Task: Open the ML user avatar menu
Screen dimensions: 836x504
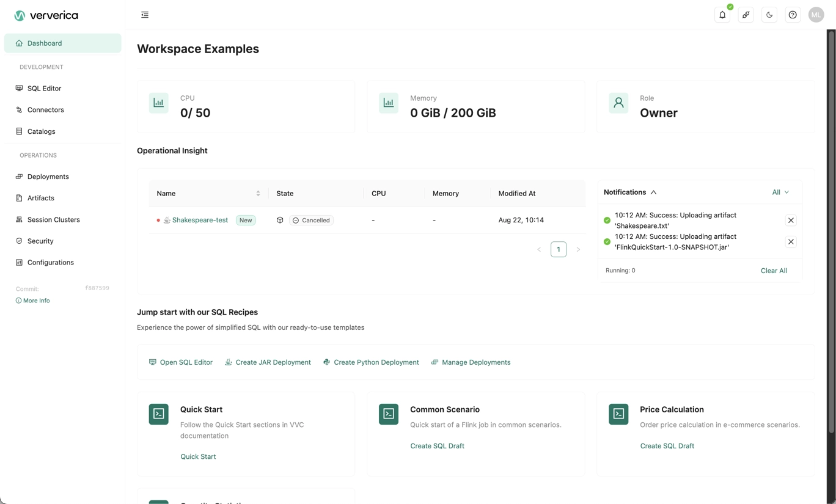Action: coord(816,15)
